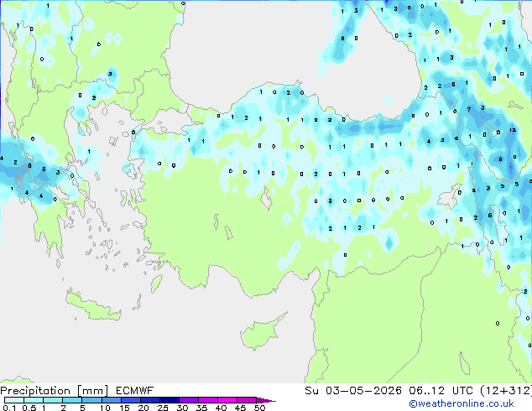Image resolution: width=532 pixels, height=411 pixels.
Task: Select the 40–45 mm magenta legend swatch
Action: coord(227,400)
